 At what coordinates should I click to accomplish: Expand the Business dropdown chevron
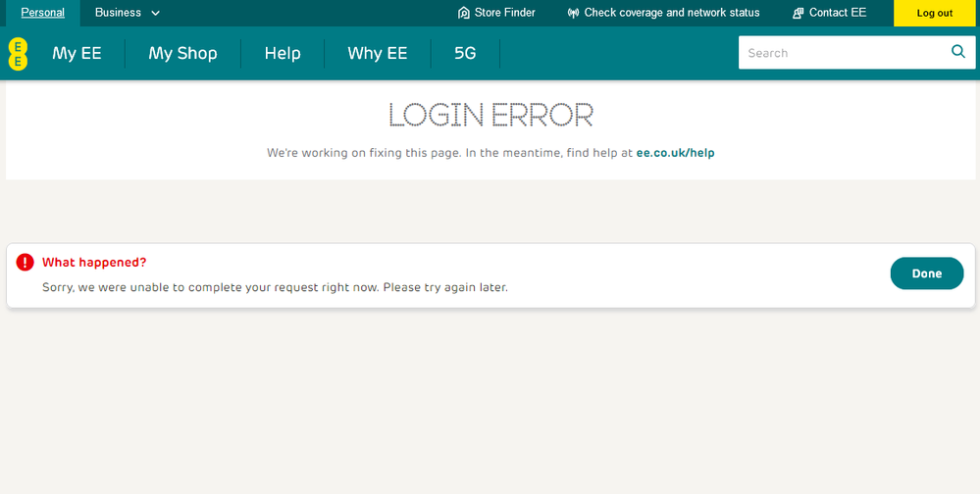pos(156,13)
